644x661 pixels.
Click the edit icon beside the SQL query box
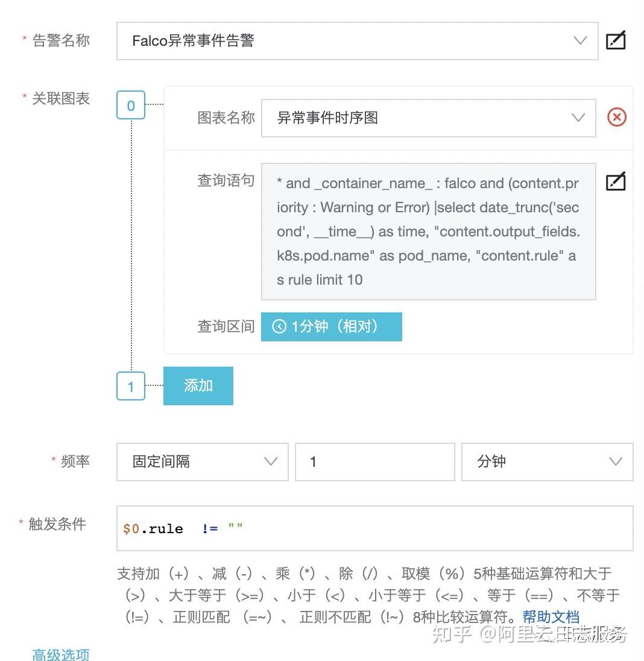tap(616, 182)
